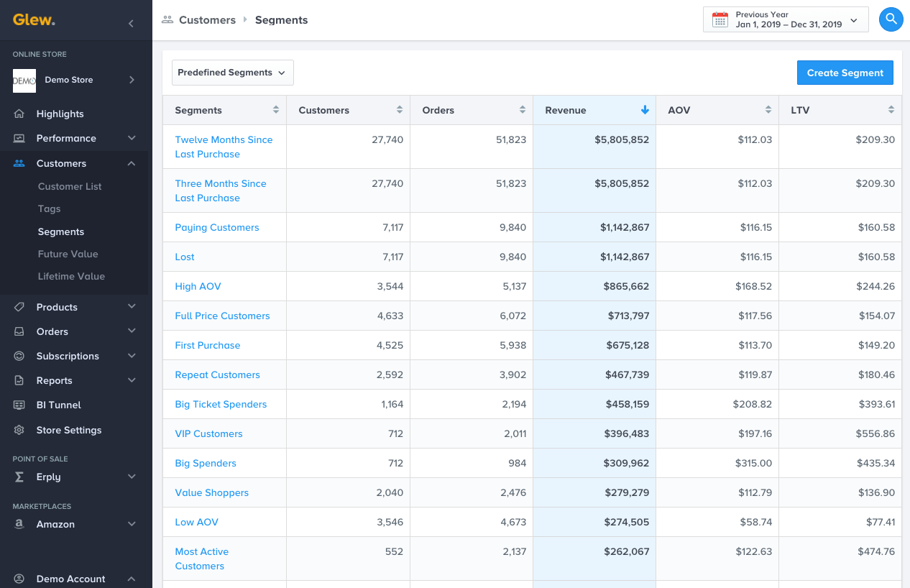Click the Customers breadcrumb link
Image resolution: width=910 pixels, height=588 pixels.
[208, 20]
